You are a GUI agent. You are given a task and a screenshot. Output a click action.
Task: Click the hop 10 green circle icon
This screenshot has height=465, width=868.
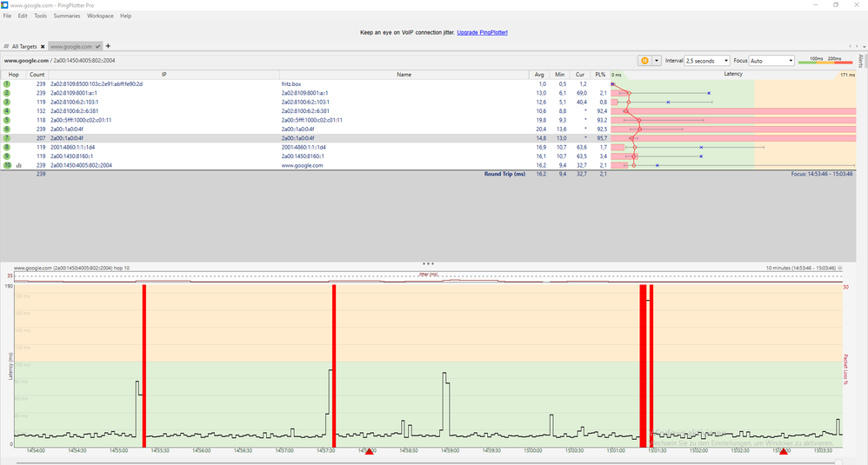click(7, 165)
